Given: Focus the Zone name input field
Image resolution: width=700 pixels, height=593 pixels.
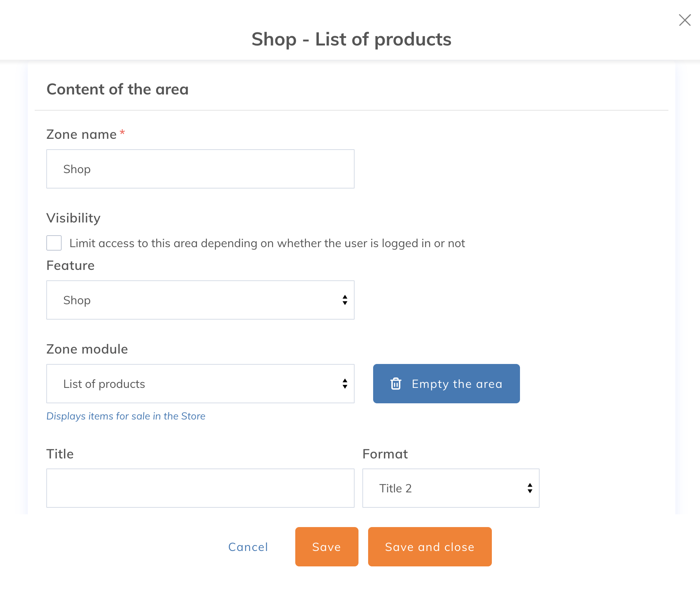Looking at the screenshot, I should (200, 169).
